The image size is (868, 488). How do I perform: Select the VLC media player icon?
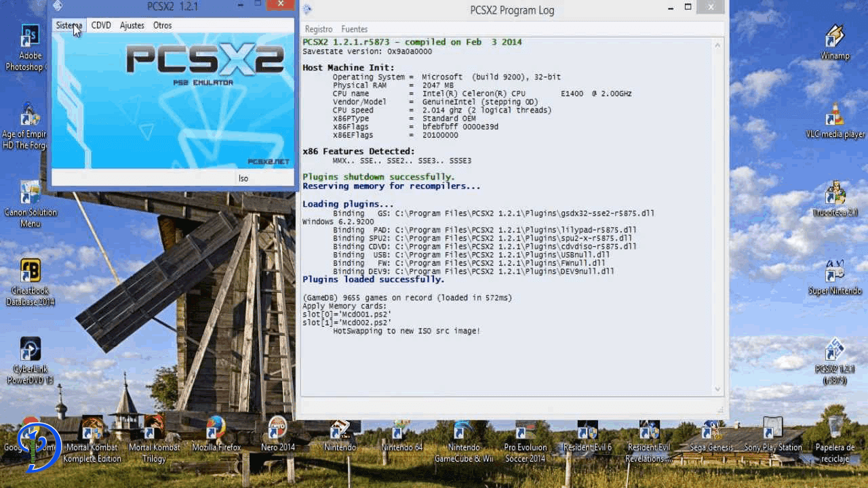[x=835, y=120]
